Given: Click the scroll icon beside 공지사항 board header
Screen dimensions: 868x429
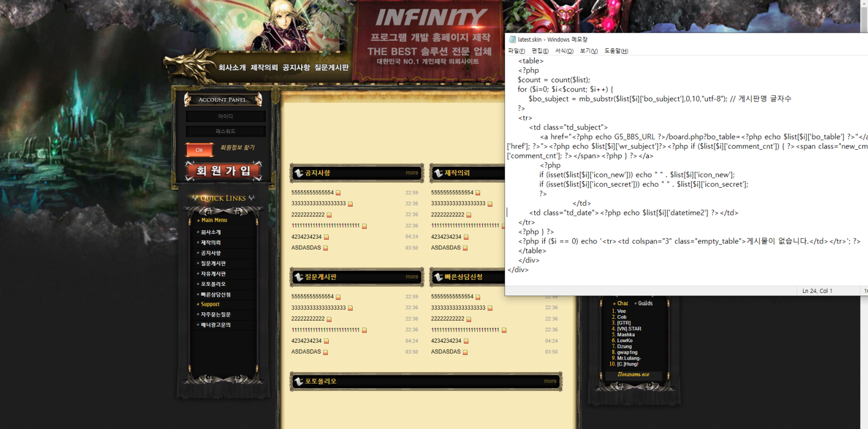Looking at the screenshot, I should [299, 173].
